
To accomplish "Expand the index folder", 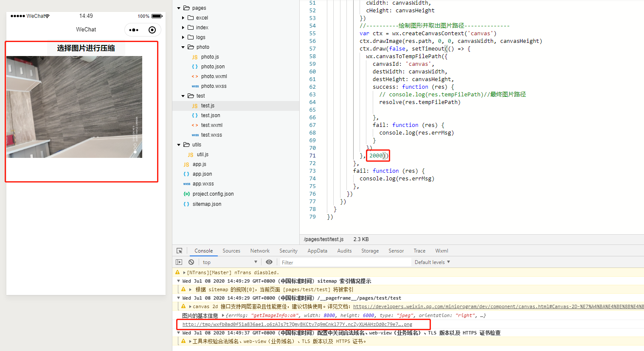I will [183, 28].
